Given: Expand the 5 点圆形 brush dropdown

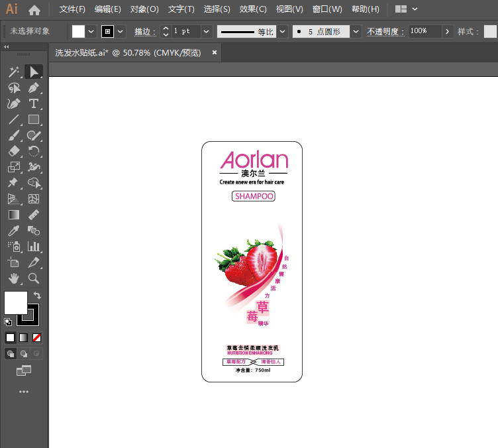Looking at the screenshot, I should [x=356, y=31].
